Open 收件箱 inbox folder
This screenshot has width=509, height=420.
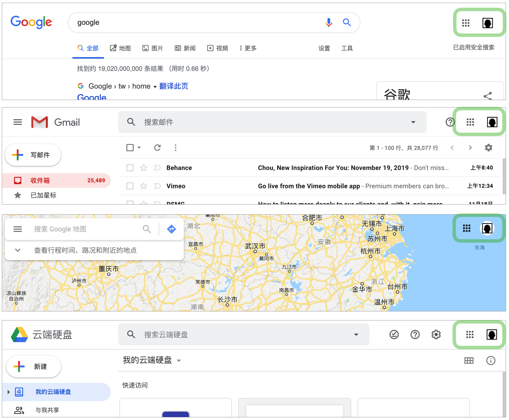[56, 180]
